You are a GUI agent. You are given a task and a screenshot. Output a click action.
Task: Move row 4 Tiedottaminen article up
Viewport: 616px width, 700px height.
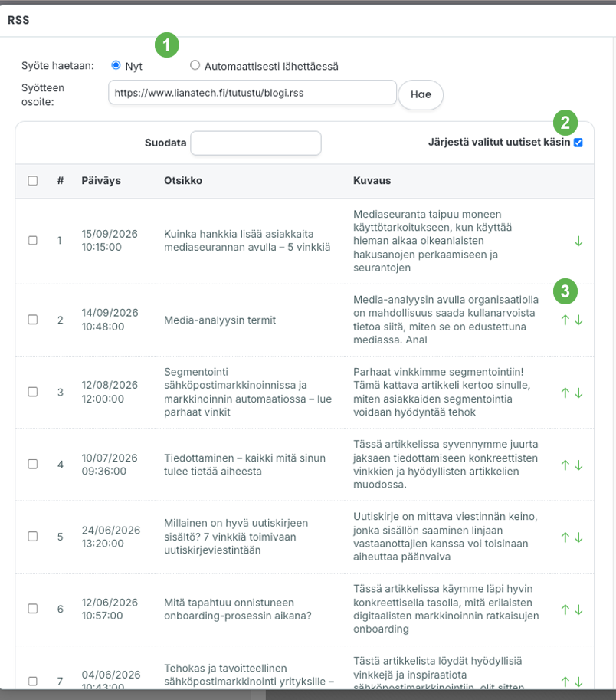[565, 465]
